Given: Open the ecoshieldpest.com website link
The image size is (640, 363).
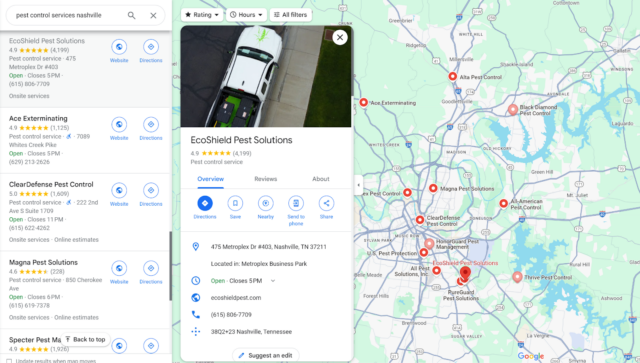Looking at the screenshot, I should coord(236,298).
